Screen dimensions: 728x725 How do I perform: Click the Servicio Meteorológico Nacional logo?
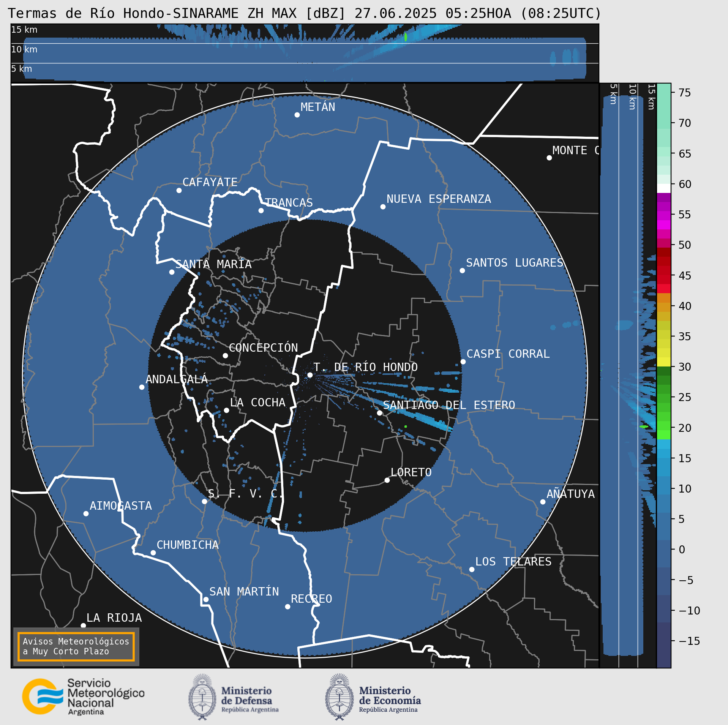(x=83, y=697)
